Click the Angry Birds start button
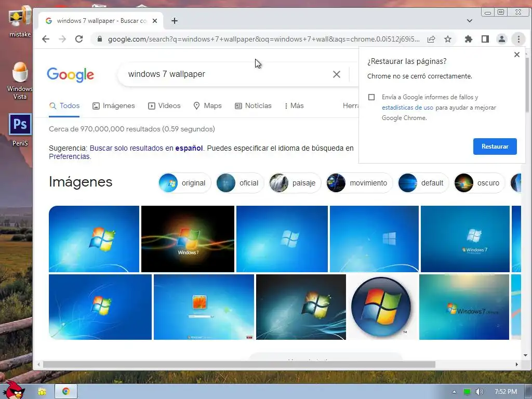This screenshot has width=532, height=399. pos(14,390)
